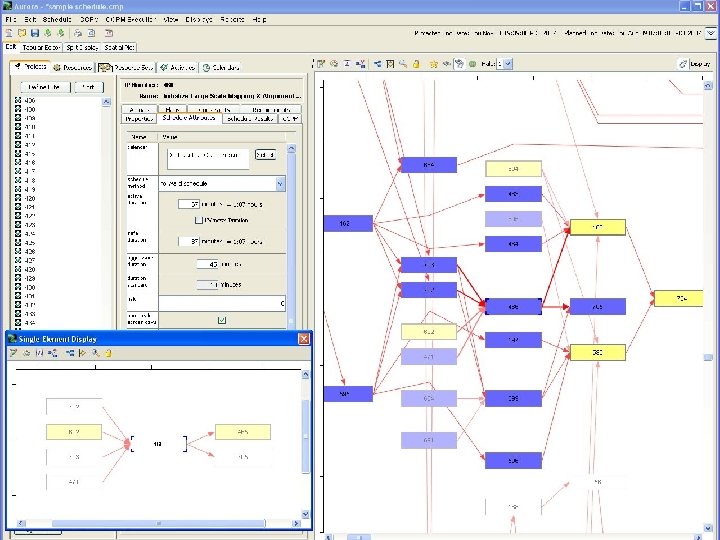Image resolution: width=720 pixels, height=540 pixels.
Task: Click the lock icon in Single Element Display
Action: pyautogui.click(x=108, y=353)
